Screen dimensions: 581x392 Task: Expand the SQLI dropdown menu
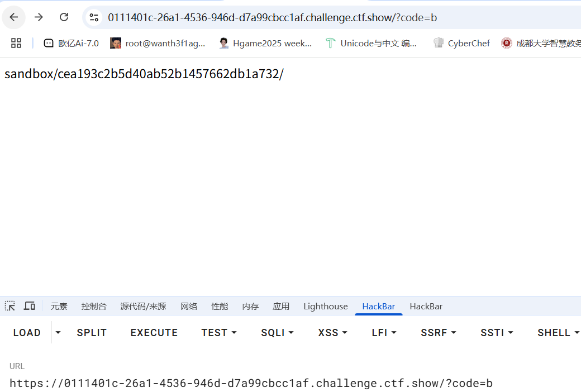[277, 332]
